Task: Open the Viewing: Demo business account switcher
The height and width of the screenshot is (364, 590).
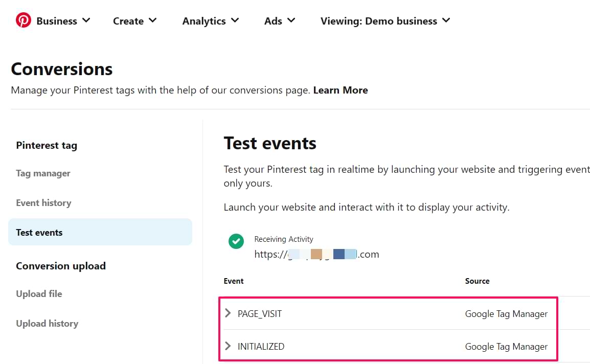Action: (x=385, y=20)
